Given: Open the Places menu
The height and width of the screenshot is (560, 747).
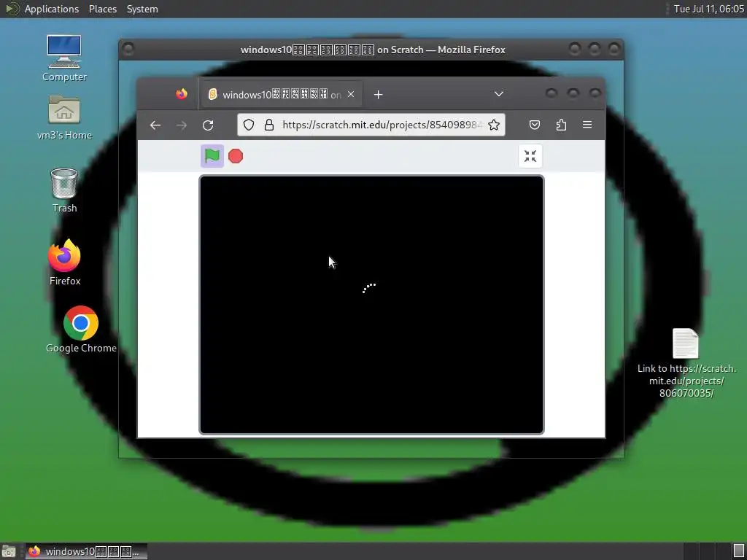Looking at the screenshot, I should tap(102, 9).
